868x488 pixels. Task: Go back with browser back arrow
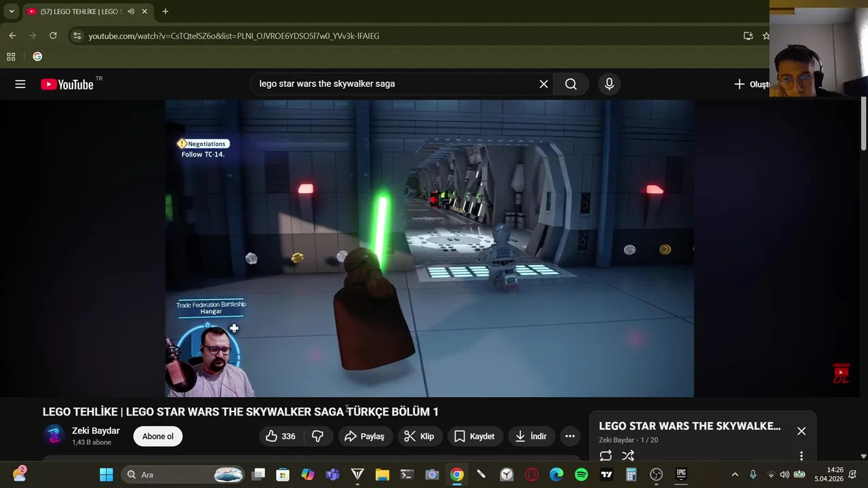(12, 36)
